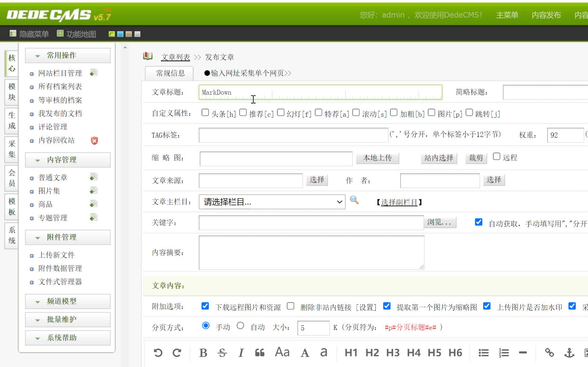The image size is (588, 367).
Task: Insert an ordered numbered list
Action: 504,353
